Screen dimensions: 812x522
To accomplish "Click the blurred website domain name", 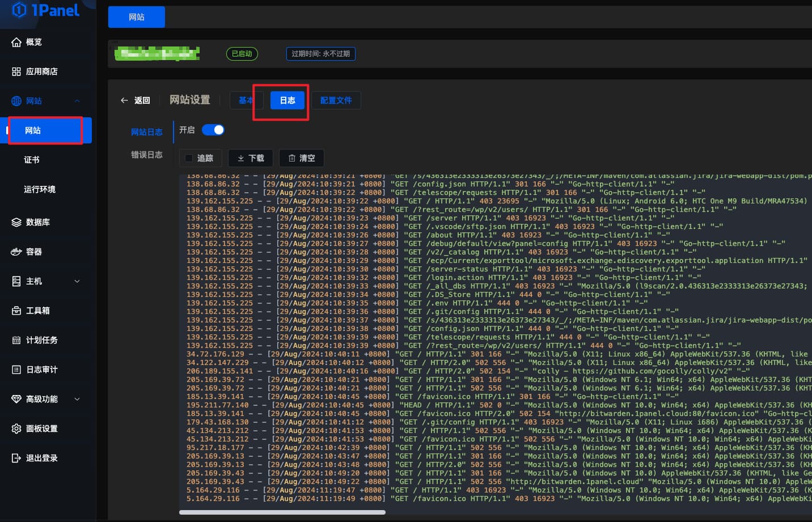I will pos(157,54).
